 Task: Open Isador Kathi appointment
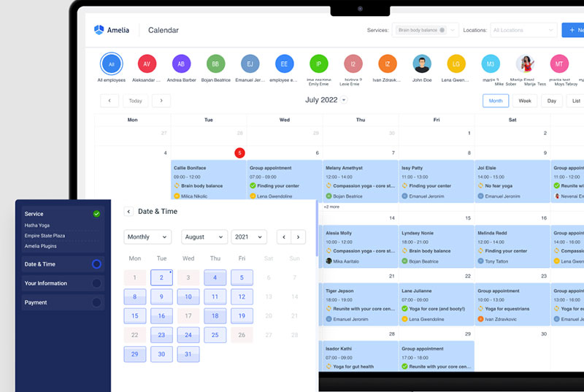[360, 356]
